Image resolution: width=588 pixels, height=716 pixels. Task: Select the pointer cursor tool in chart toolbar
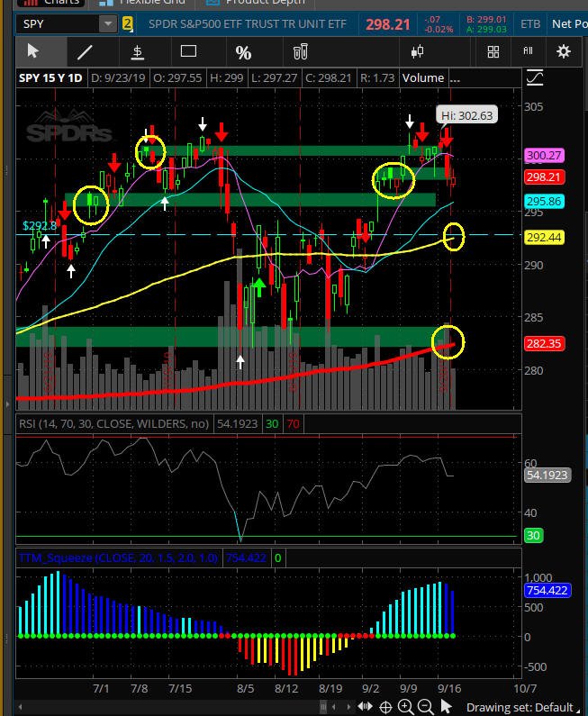pyautogui.click(x=33, y=51)
